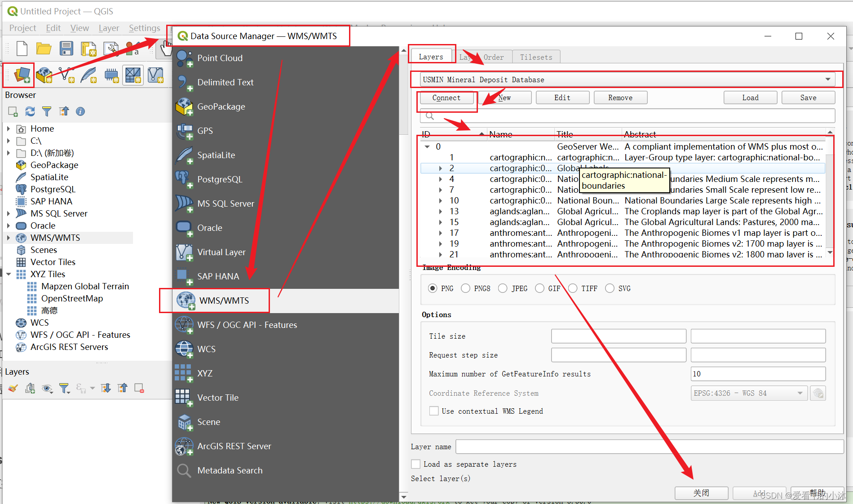
Task: Click Add Selected Layers icon in Browser
Action: 13,111
